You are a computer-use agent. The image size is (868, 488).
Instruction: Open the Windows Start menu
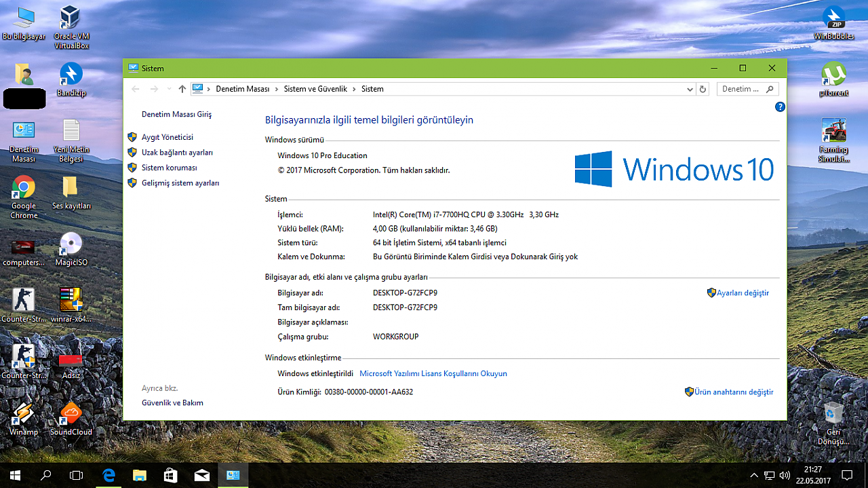15,475
